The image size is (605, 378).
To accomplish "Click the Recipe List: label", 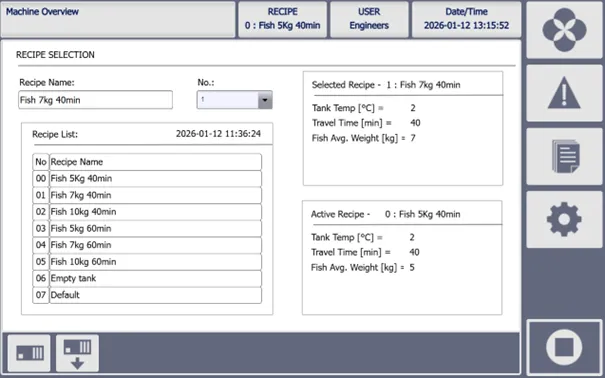I will click(x=55, y=134).
